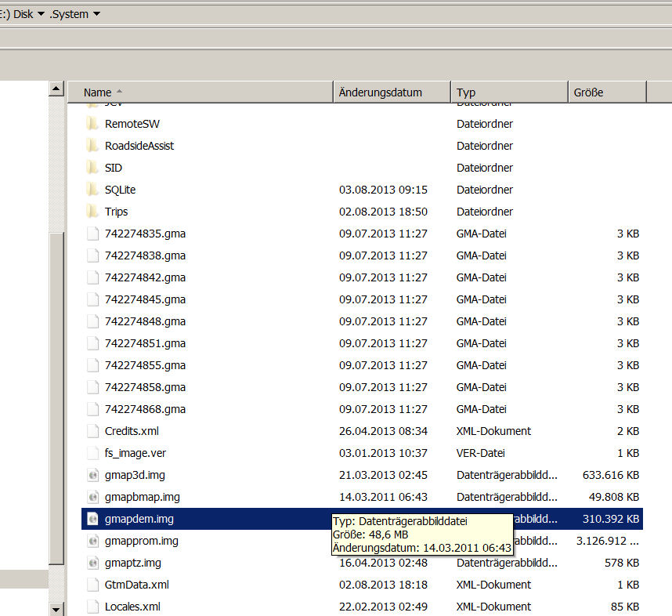Screen dimensions: 672x616
Task: Expand the .System breadcrumb dropdown arrow
Action: [x=96, y=14]
